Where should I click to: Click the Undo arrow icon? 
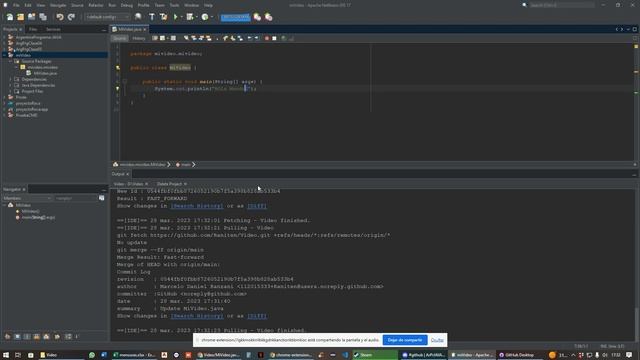[x=60, y=17]
